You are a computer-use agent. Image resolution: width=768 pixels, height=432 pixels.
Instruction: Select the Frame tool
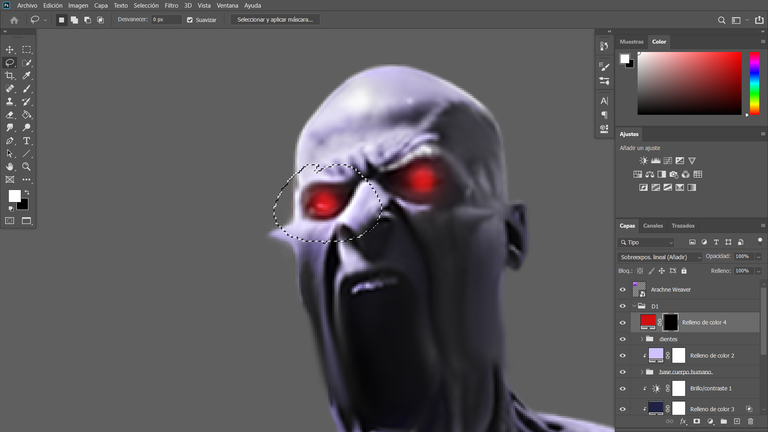[10, 180]
